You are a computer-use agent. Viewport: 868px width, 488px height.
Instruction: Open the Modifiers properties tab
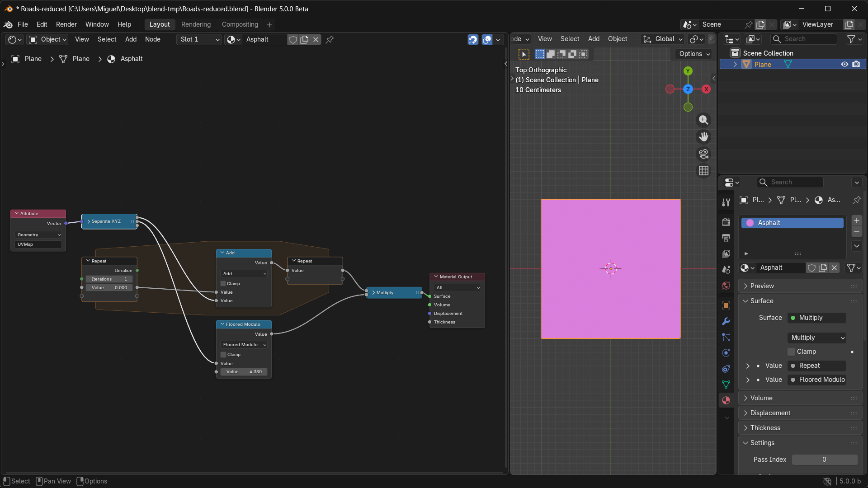coord(726,321)
